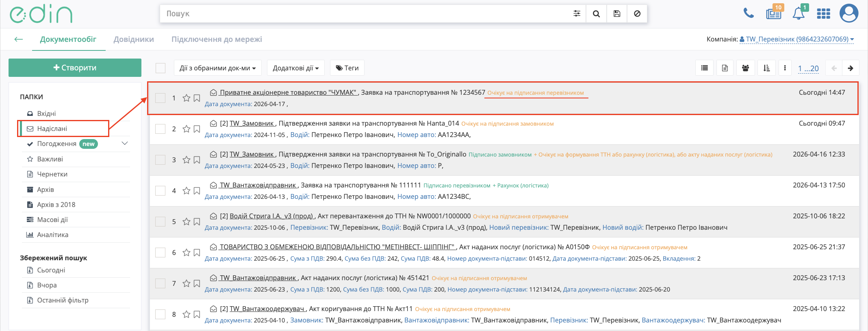868x331 pixels.
Task: Save the current search filter
Action: (x=617, y=13)
